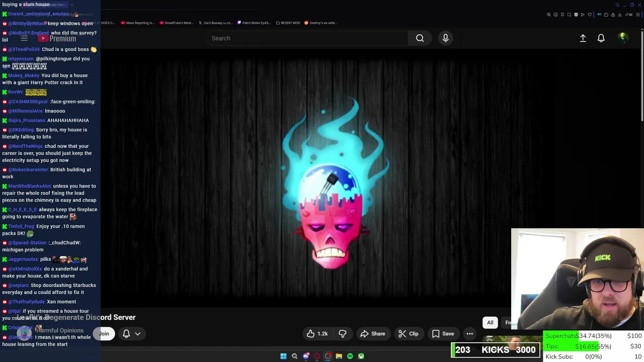This screenshot has height=362, width=644.
Task: Open more actions three-dot menu
Action: pyautogui.click(x=469, y=333)
